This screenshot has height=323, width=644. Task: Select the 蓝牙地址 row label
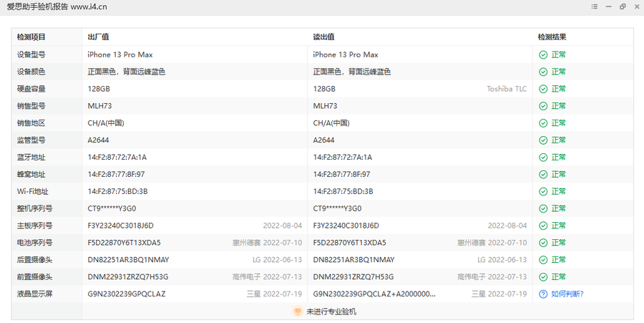[x=31, y=158]
